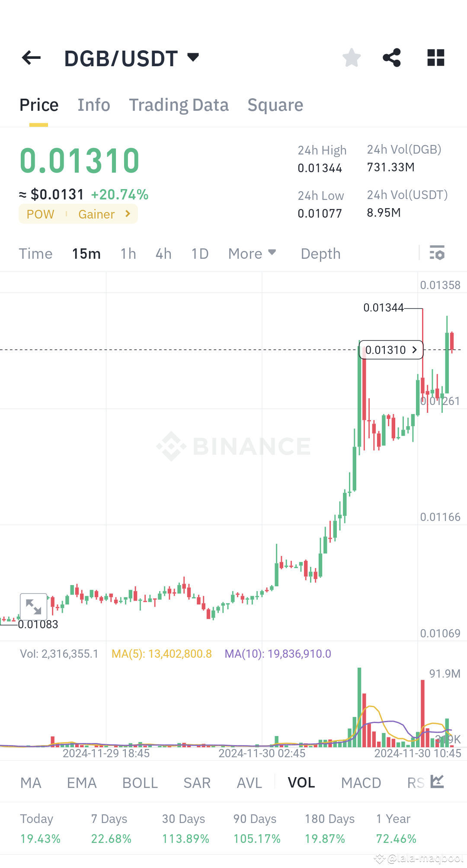The height and width of the screenshot is (868, 467).
Task: Tap the back arrow to exit chart
Action: 31,58
